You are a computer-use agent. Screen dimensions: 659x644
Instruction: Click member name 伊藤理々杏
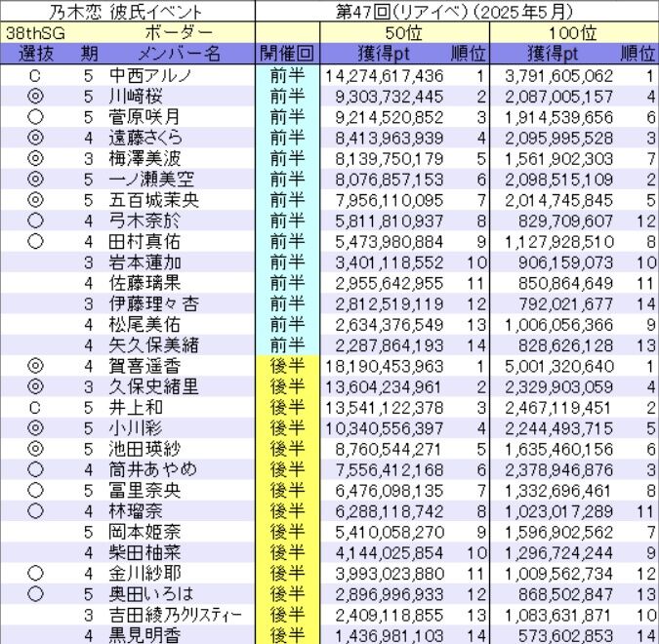pos(153,303)
